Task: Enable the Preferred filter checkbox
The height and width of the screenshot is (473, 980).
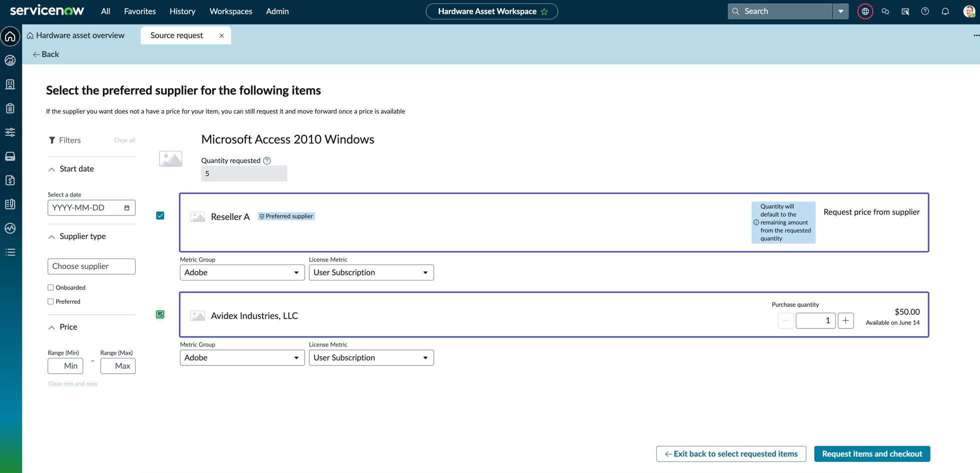Action: tap(51, 301)
